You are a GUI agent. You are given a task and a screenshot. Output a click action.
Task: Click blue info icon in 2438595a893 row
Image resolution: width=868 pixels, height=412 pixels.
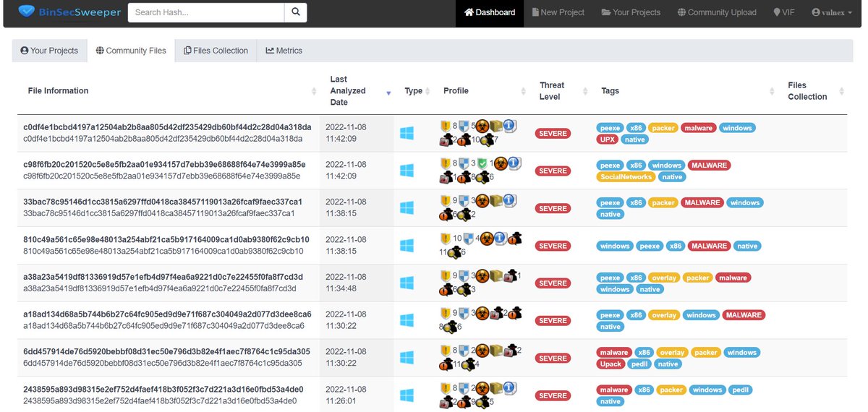(x=509, y=389)
